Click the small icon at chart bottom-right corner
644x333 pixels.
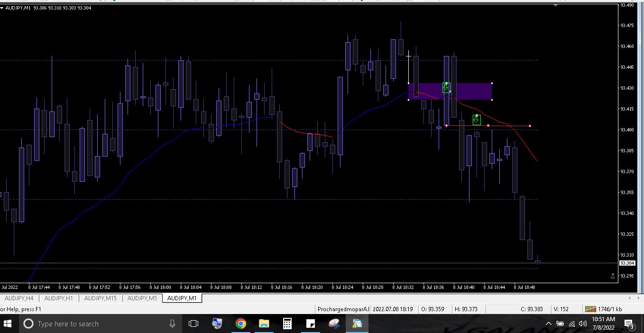coord(613,276)
